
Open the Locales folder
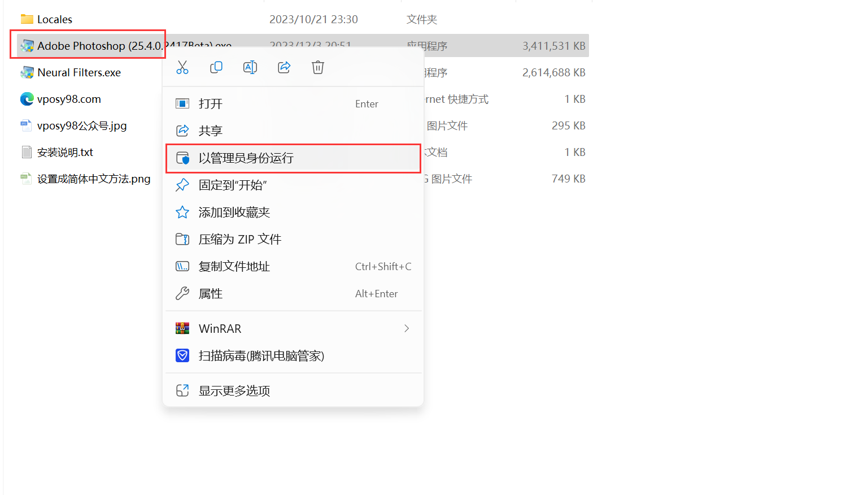[x=54, y=19]
